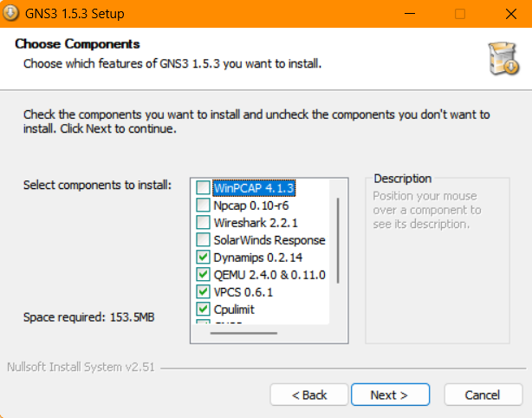The image size is (532, 418).
Task: Check the SolarWinds Response checkbox
Action: [x=203, y=239]
